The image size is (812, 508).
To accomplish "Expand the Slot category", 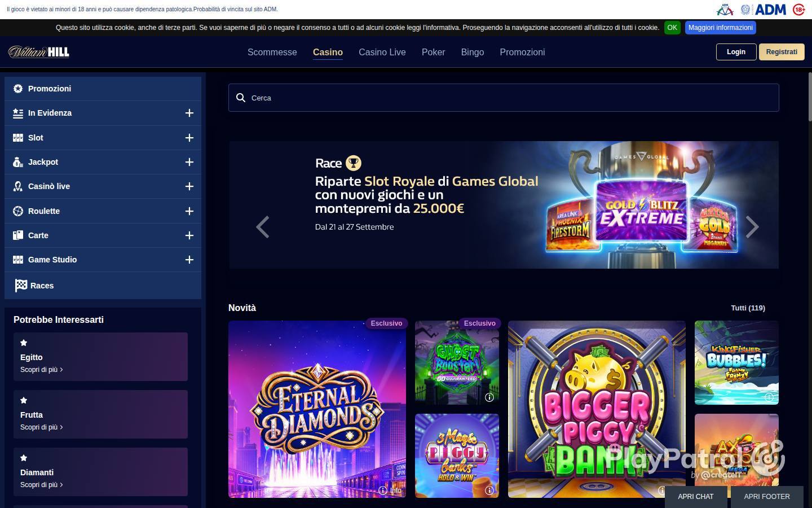I will click(x=189, y=138).
